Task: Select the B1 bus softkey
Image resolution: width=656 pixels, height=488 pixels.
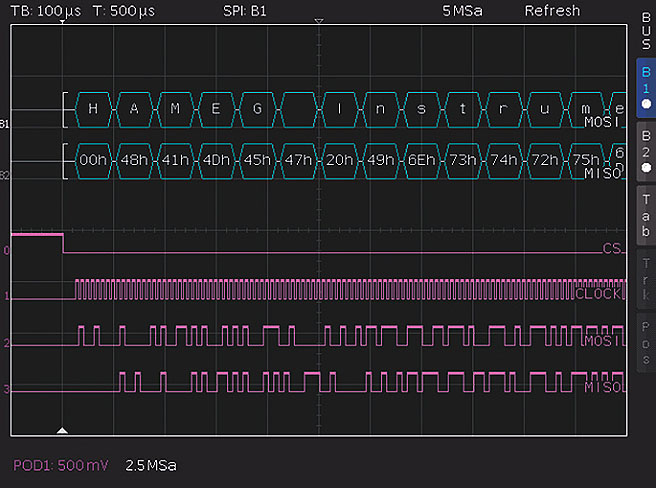Action: [x=645, y=88]
